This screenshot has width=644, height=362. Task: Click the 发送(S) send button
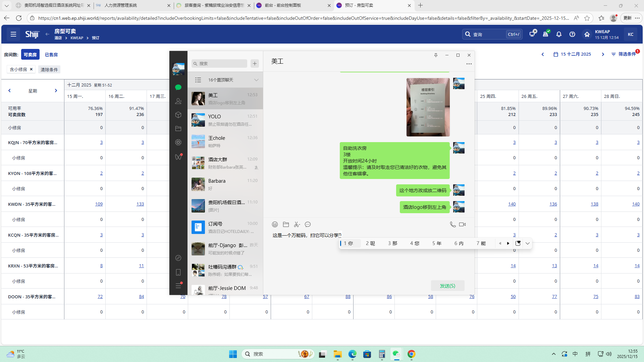(x=447, y=286)
